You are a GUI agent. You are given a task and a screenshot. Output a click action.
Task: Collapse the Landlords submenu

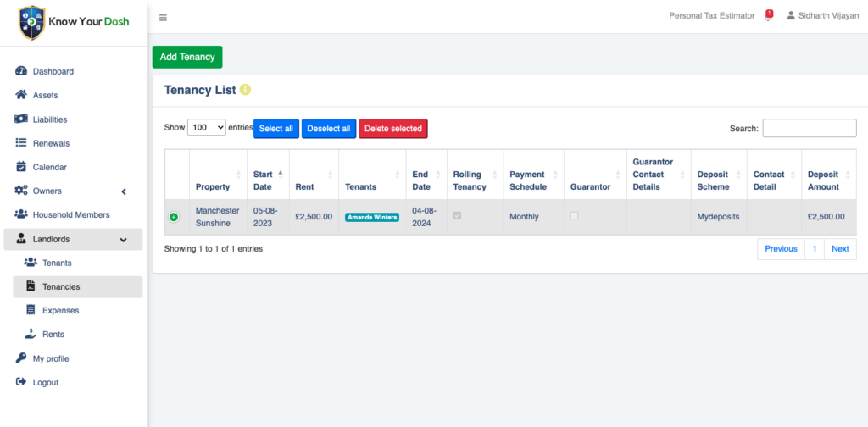coord(124,240)
